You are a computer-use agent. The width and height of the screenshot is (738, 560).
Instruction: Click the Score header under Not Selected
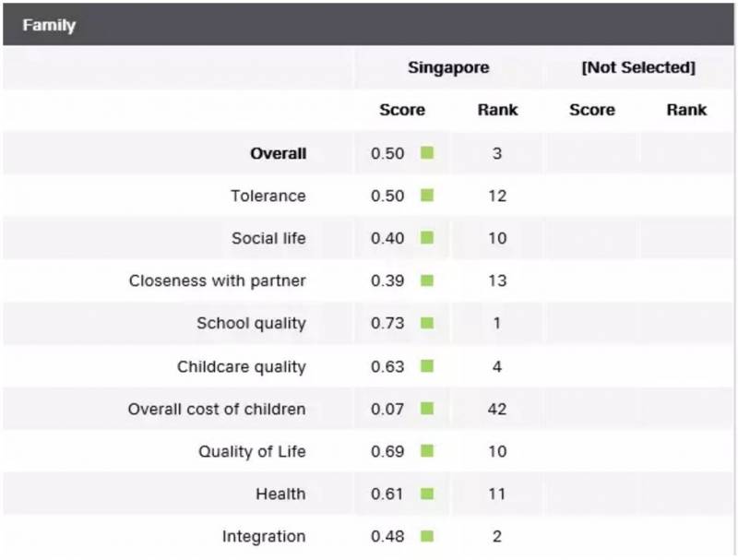click(x=591, y=110)
